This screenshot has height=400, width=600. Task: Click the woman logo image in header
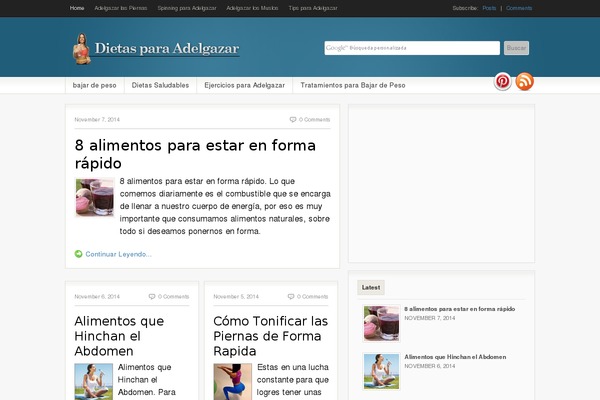tap(82, 49)
